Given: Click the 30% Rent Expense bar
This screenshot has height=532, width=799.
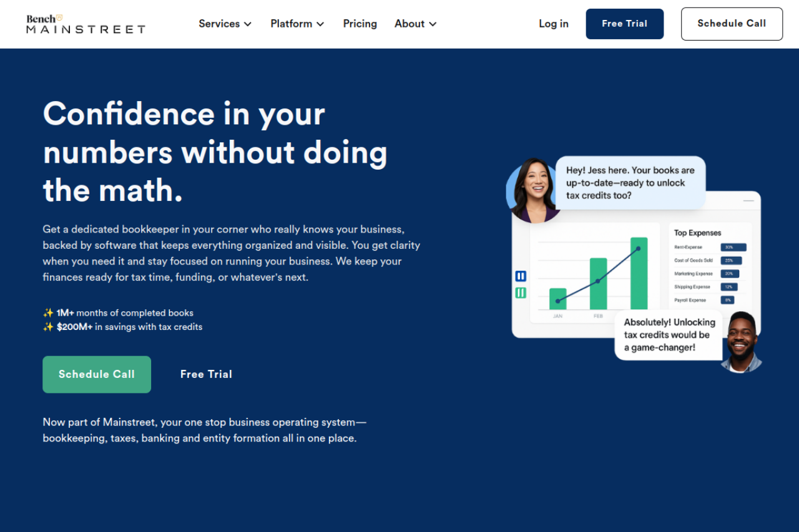Looking at the screenshot, I should pyautogui.click(x=733, y=248).
